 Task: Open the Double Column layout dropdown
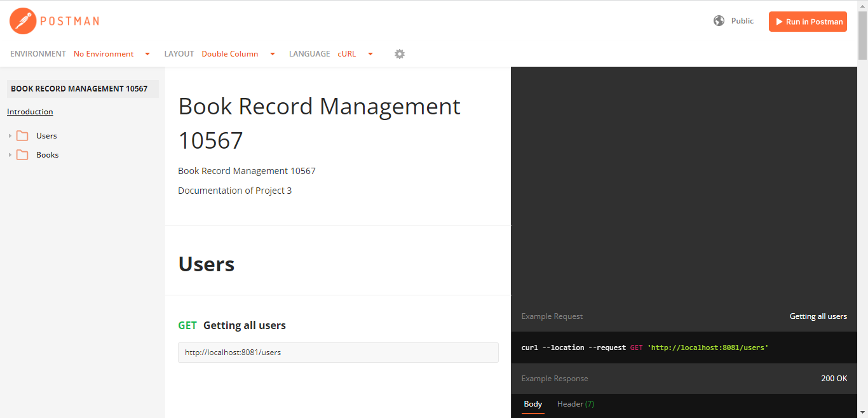click(x=238, y=54)
